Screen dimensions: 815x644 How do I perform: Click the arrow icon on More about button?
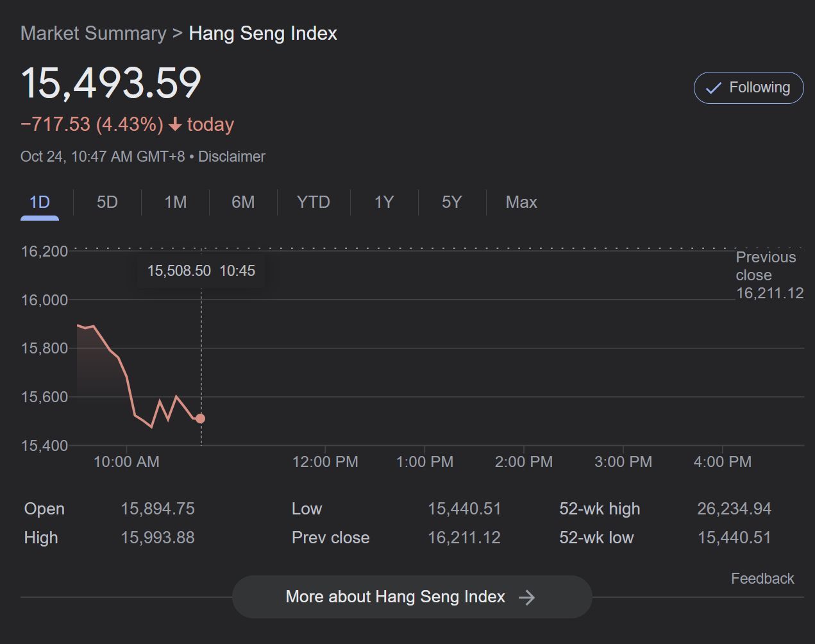(526, 597)
